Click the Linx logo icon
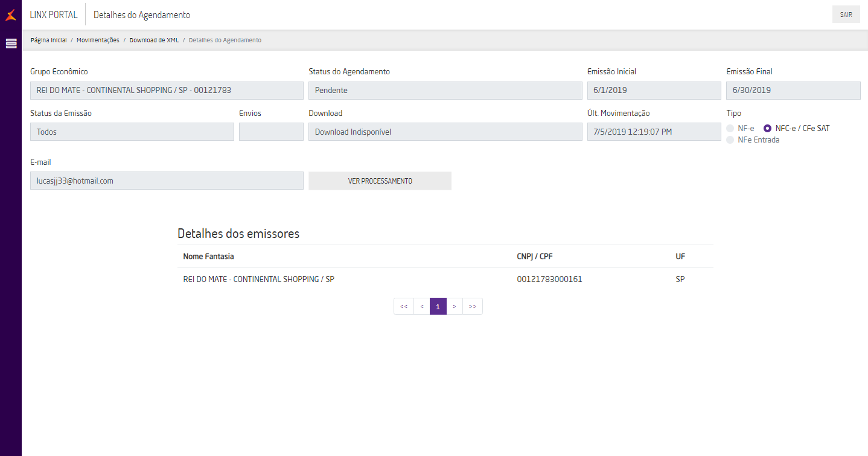The height and width of the screenshot is (456, 868). 11,15
